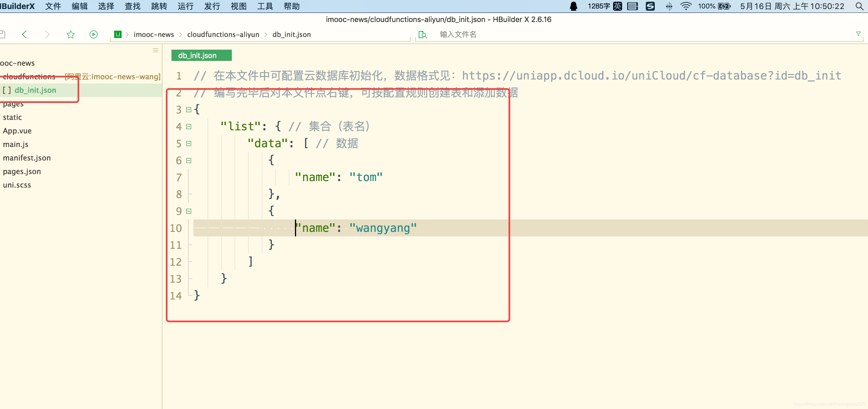The height and width of the screenshot is (409, 868).
Task: Open pages.json in project tree
Action: (22, 171)
